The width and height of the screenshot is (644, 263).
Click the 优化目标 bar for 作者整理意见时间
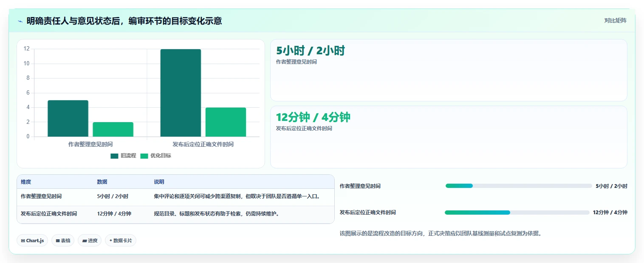(113, 129)
